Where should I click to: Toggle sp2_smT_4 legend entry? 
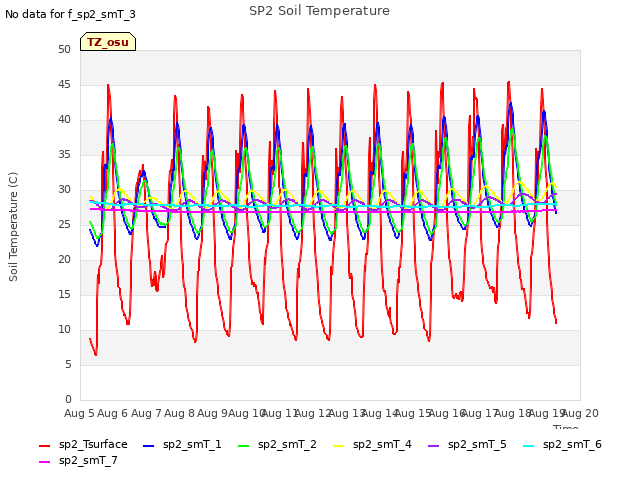[x=372, y=444]
